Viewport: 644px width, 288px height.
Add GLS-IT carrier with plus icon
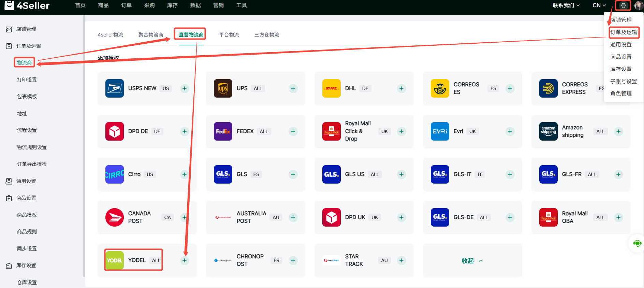[x=510, y=174]
